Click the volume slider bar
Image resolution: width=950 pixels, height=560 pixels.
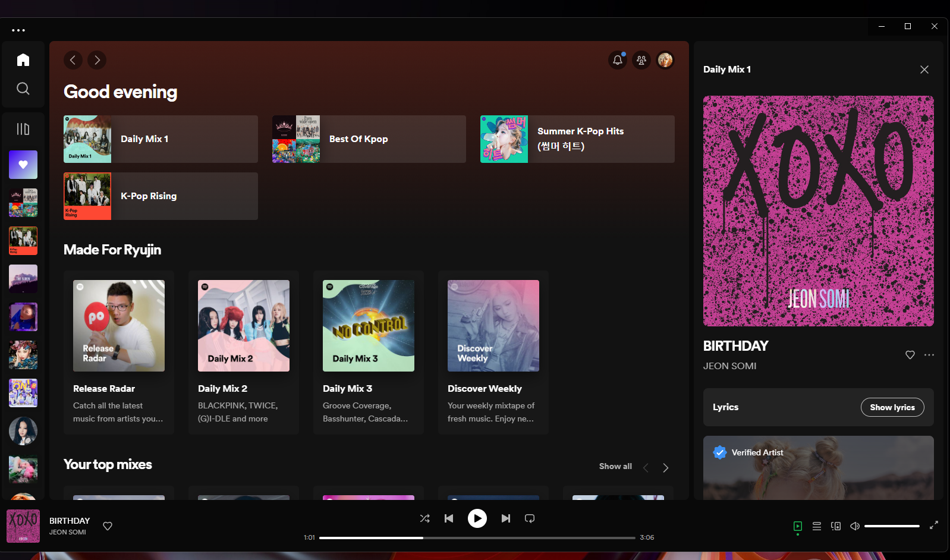tap(892, 526)
